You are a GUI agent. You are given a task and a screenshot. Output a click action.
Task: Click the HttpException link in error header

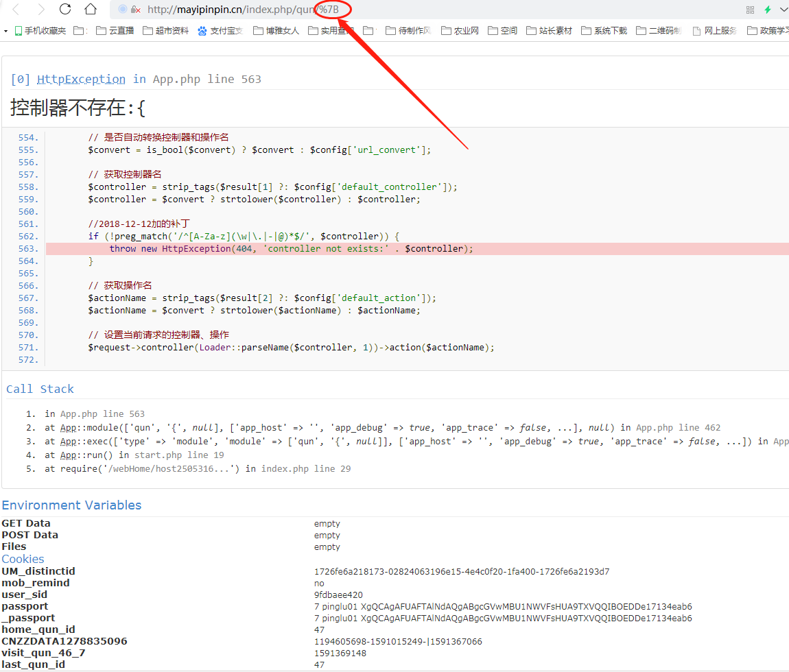pyautogui.click(x=81, y=80)
